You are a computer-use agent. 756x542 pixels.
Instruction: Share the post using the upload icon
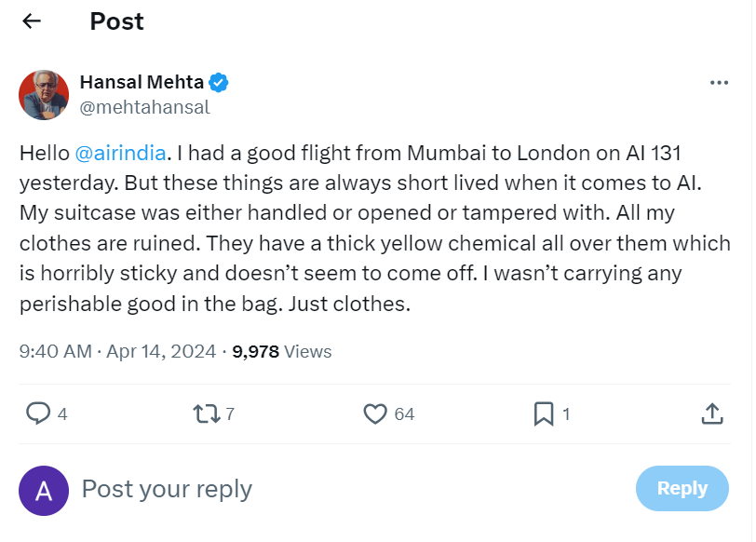point(711,413)
